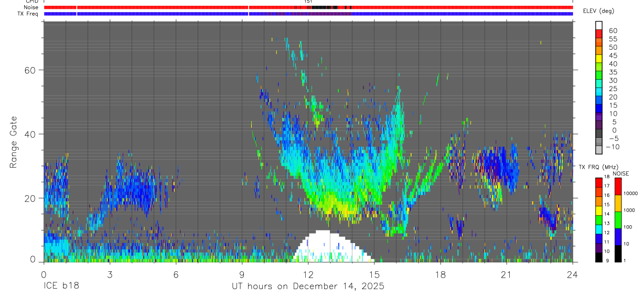Viewport: 644px width, 297px height.
Task: Click the 24 tick label on time axis
Action: [573, 275]
